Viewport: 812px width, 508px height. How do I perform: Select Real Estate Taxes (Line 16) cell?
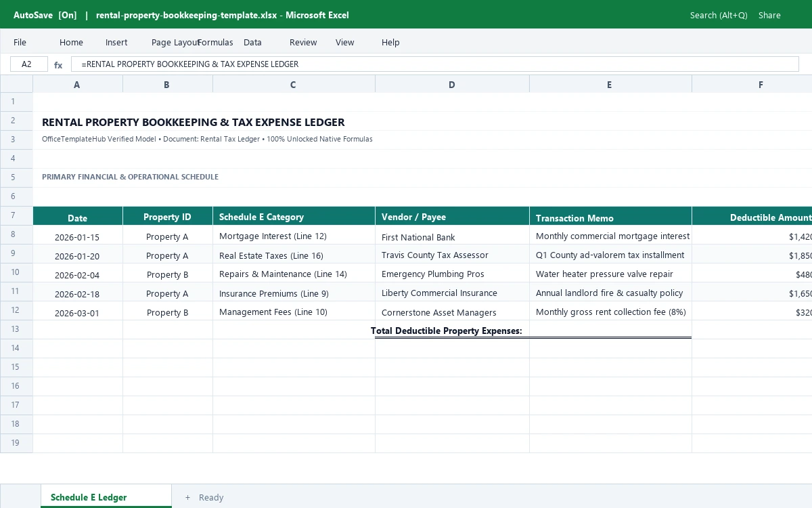(294, 255)
